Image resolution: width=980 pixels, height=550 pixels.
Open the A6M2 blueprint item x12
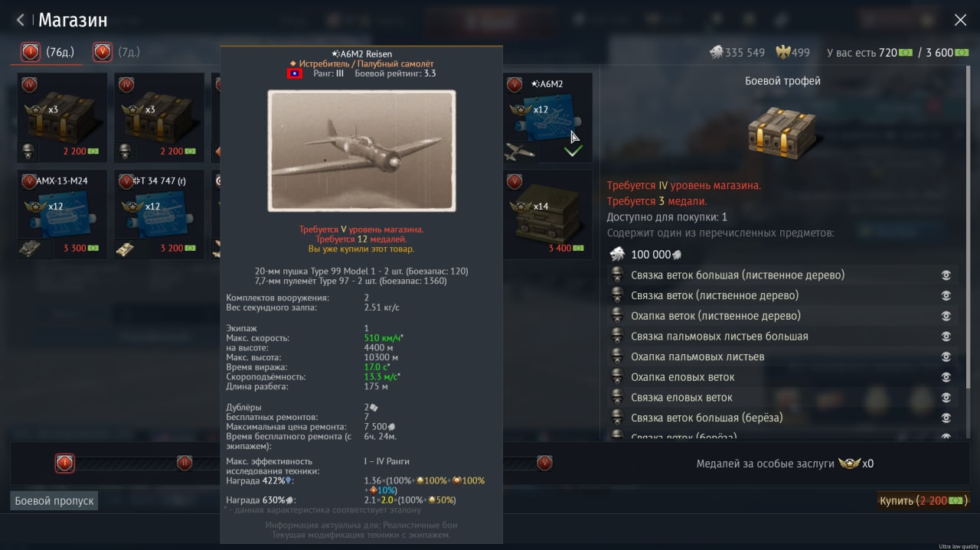548,118
